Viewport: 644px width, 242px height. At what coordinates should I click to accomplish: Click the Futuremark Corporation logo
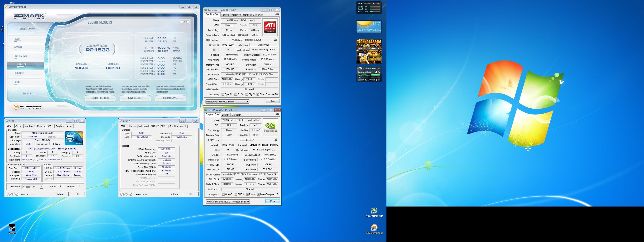pos(28,107)
